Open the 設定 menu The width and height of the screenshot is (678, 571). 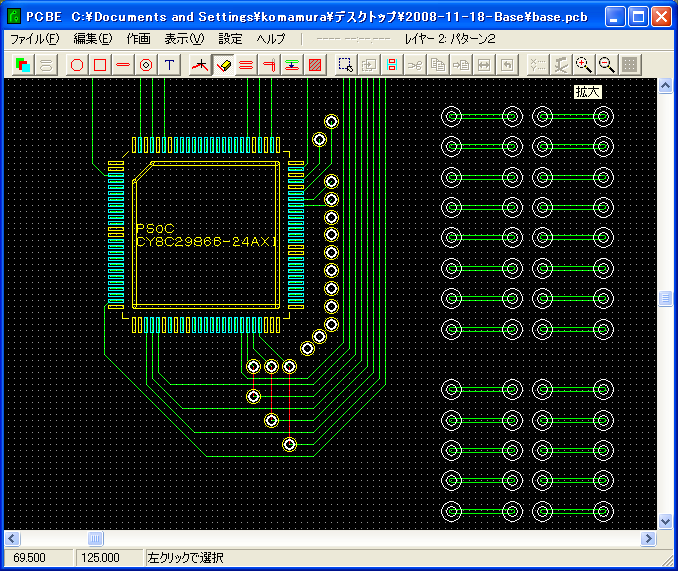pos(230,39)
